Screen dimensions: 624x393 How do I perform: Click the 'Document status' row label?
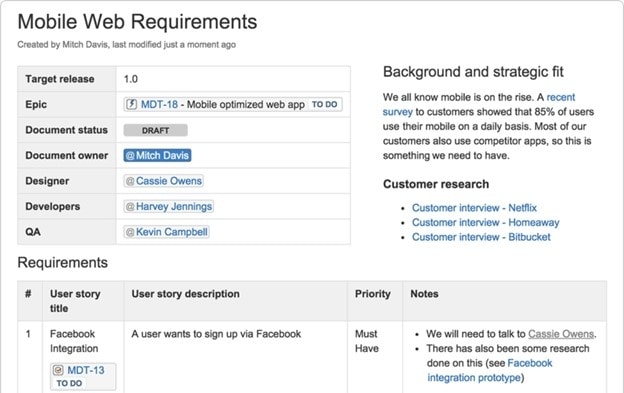point(66,130)
